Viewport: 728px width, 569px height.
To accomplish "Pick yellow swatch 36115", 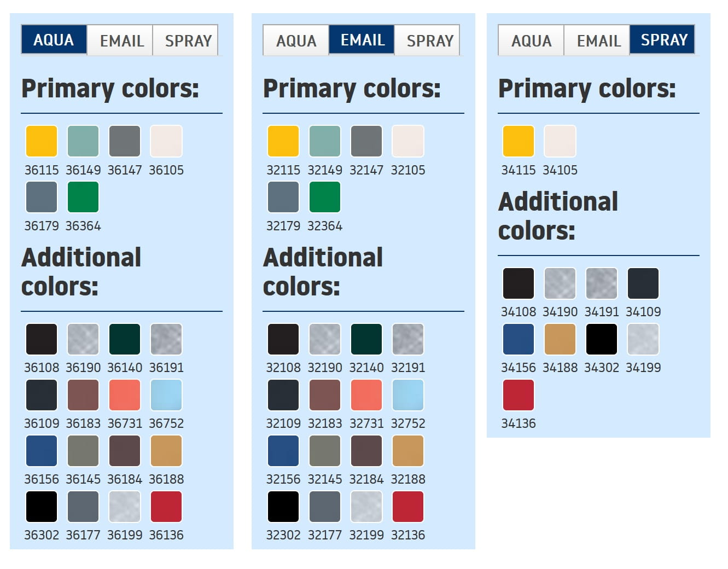I will [42, 141].
